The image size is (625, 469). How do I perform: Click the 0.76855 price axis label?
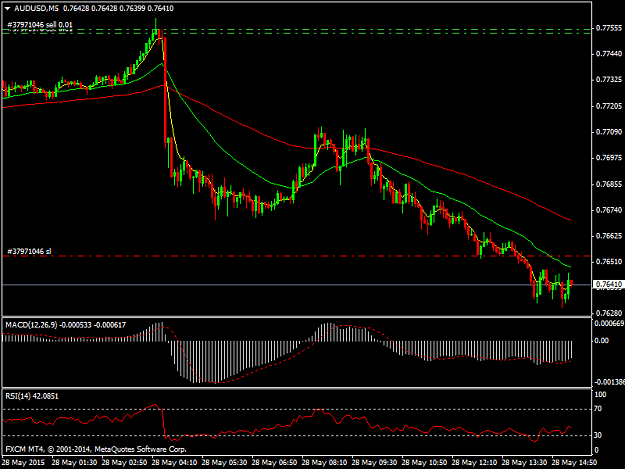click(609, 184)
